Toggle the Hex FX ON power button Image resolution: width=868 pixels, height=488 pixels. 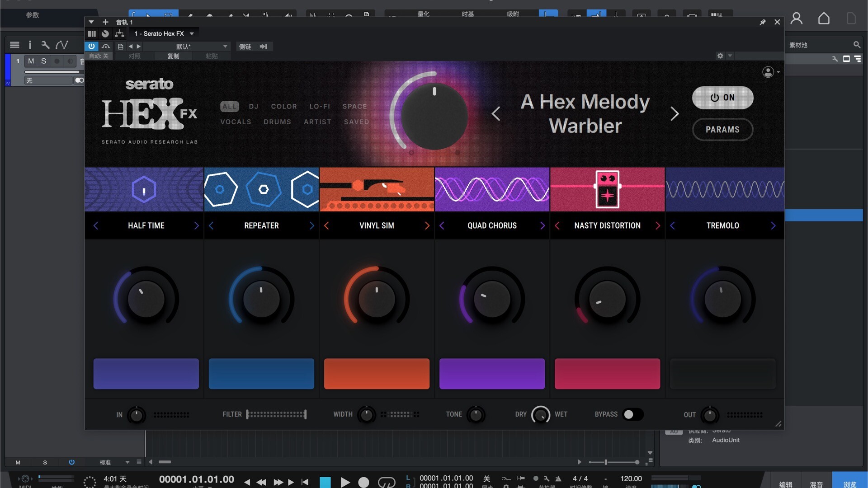722,98
